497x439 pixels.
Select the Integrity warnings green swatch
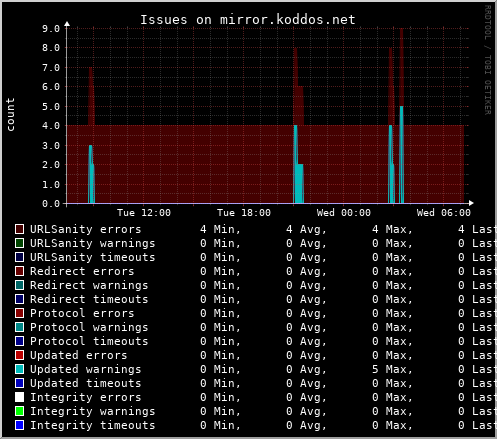pyautogui.click(x=19, y=411)
